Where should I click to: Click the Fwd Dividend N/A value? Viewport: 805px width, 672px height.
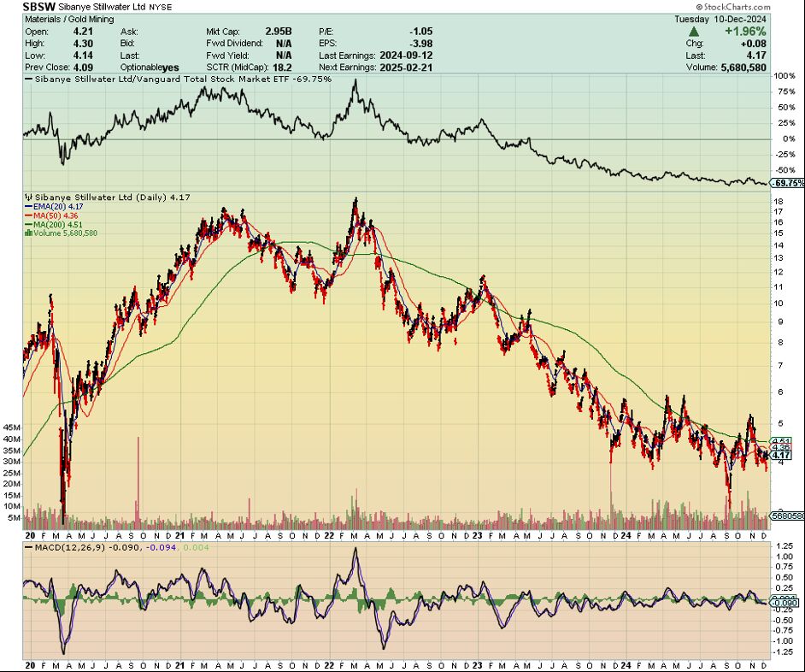tap(284, 43)
